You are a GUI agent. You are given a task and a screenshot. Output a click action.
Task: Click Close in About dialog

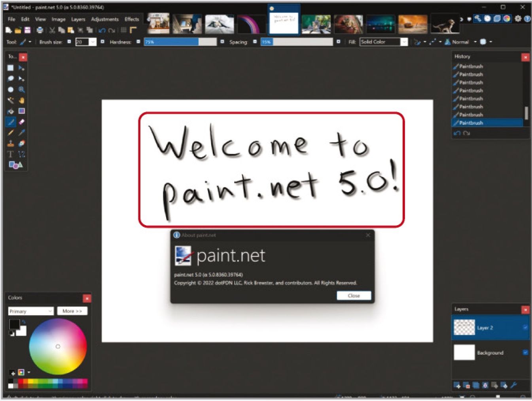(354, 296)
